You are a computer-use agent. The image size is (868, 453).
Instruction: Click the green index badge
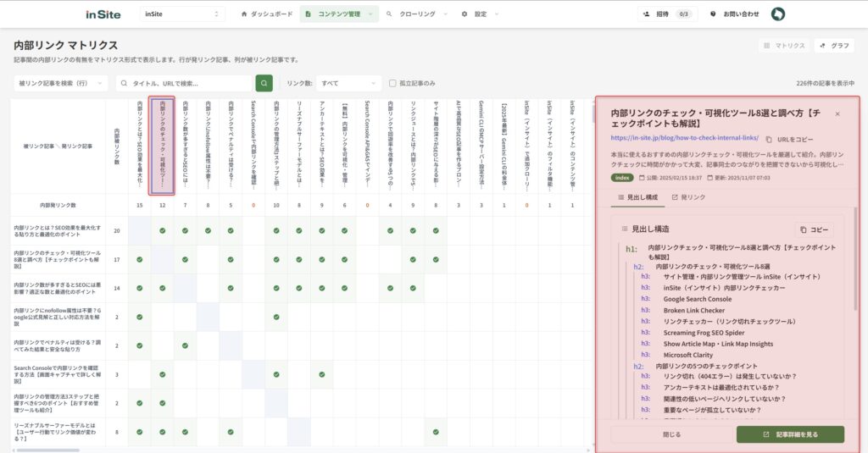622,178
